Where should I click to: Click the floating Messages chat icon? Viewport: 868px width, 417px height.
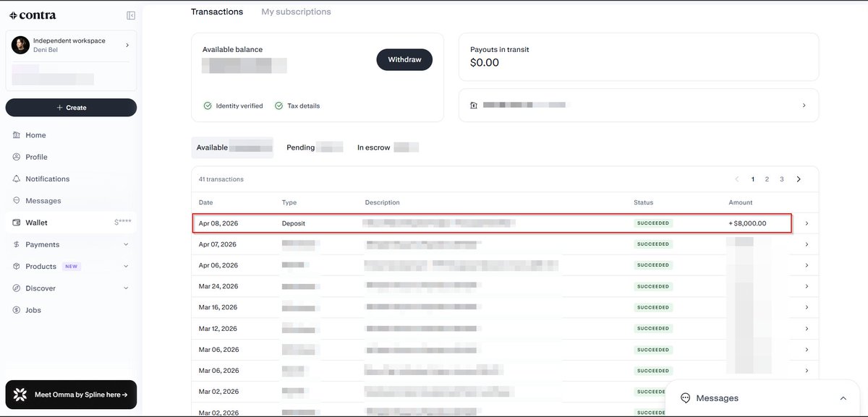[x=686, y=398]
